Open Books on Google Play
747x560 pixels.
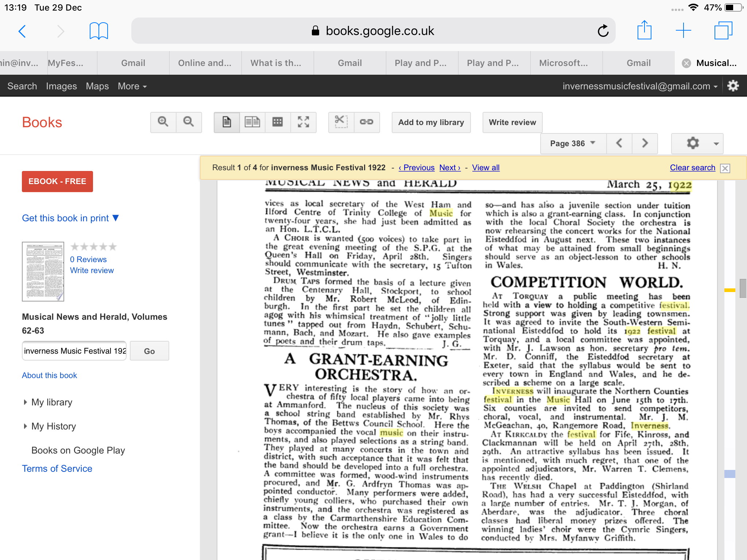click(78, 451)
